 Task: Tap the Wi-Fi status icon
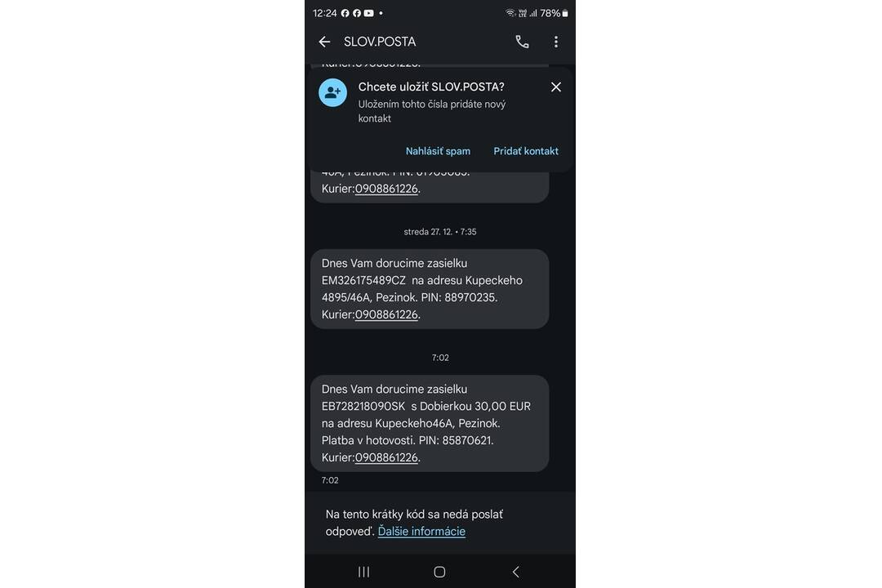click(x=510, y=13)
